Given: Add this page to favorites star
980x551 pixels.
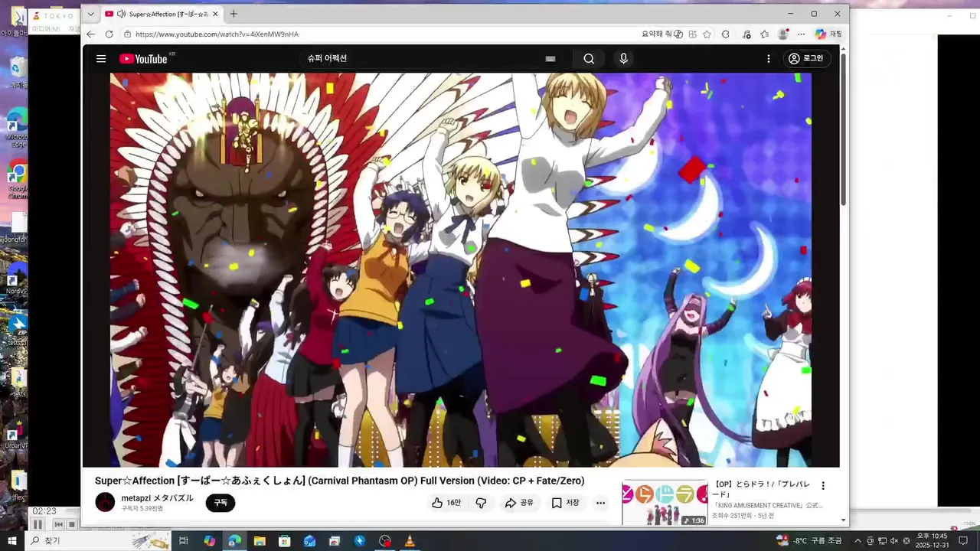Looking at the screenshot, I should click(707, 34).
